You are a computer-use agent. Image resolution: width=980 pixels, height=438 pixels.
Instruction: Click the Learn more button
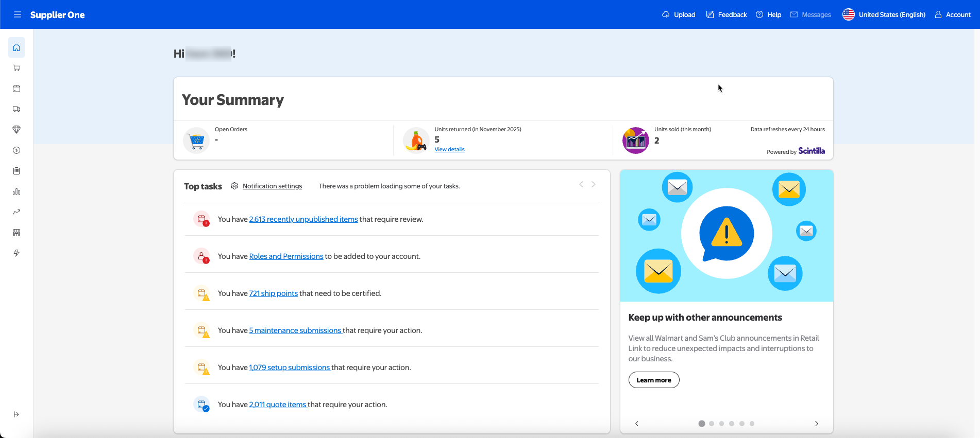pos(654,380)
